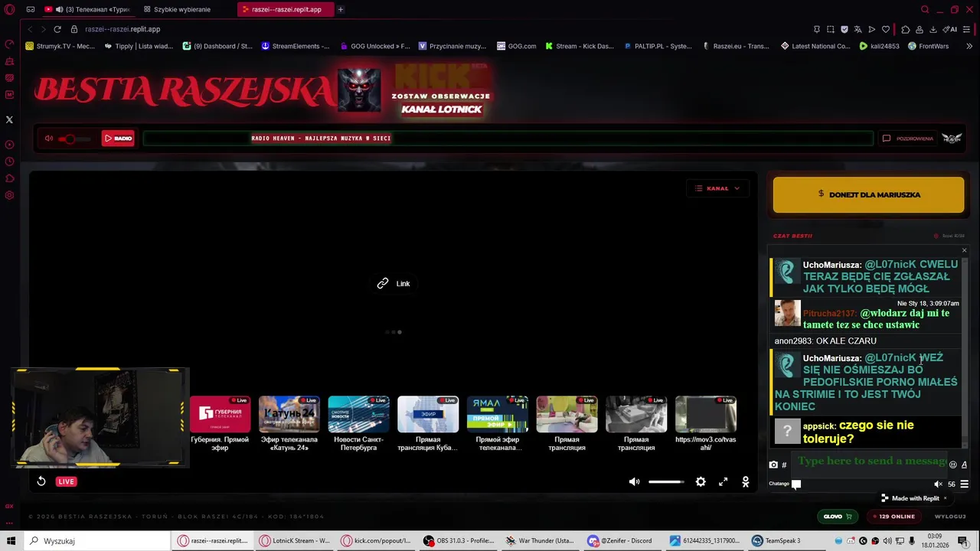
Task: Click the hashtag icon in chat
Action: click(x=784, y=465)
